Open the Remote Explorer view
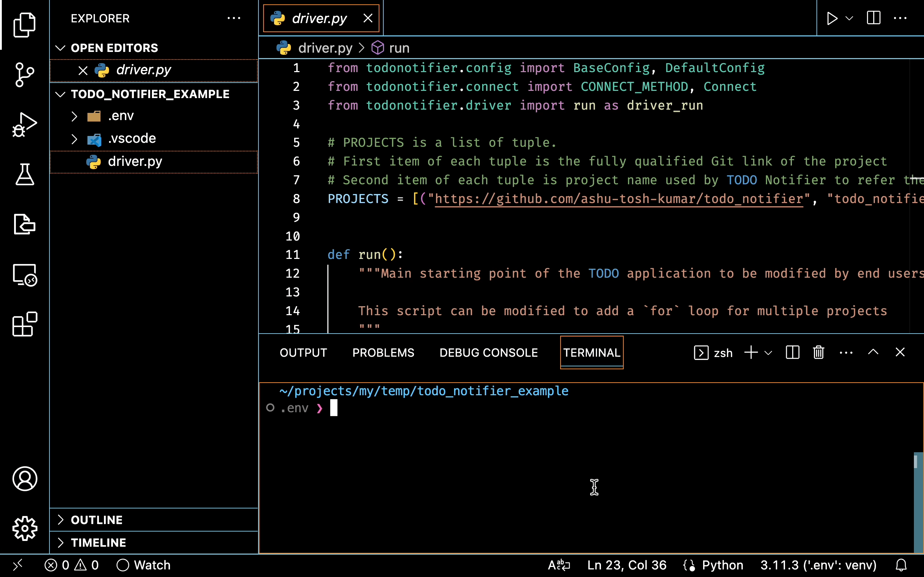 (x=25, y=274)
